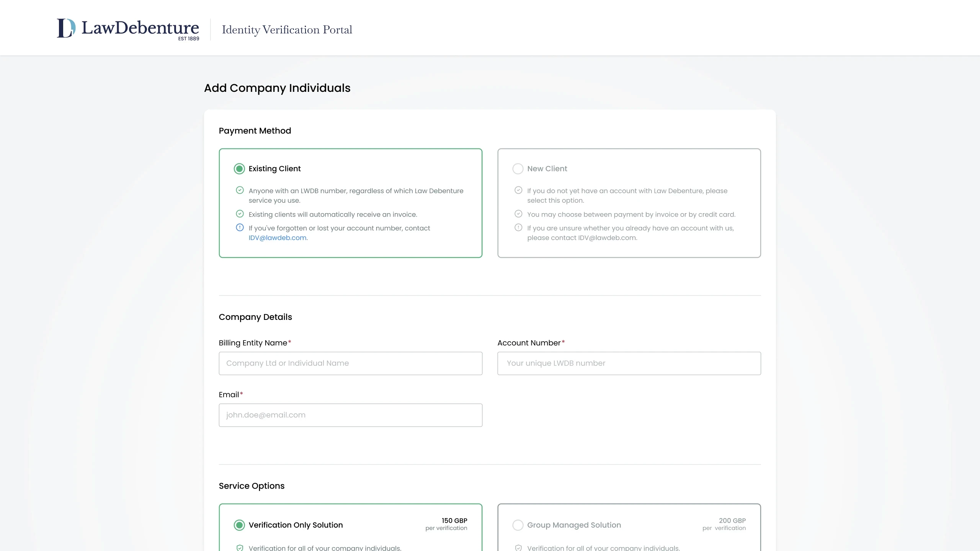Open the IDV@lawdeb.com email link
The image size is (980, 551).
point(278,238)
